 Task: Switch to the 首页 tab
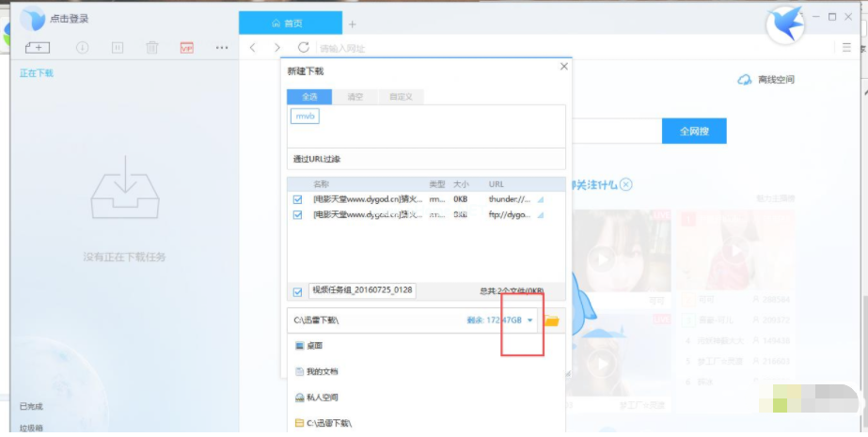tap(290, 23)
